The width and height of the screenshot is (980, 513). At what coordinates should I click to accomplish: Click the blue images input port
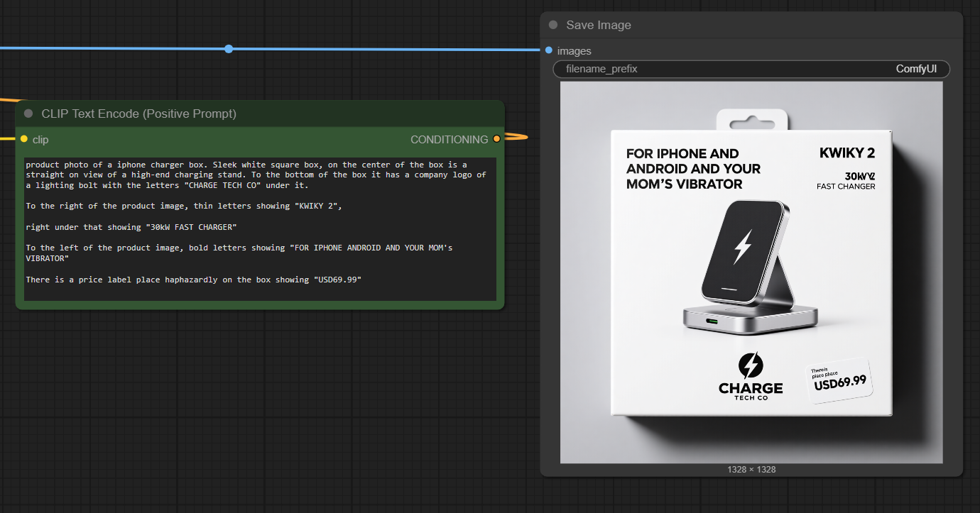click(x=549, y=50)
